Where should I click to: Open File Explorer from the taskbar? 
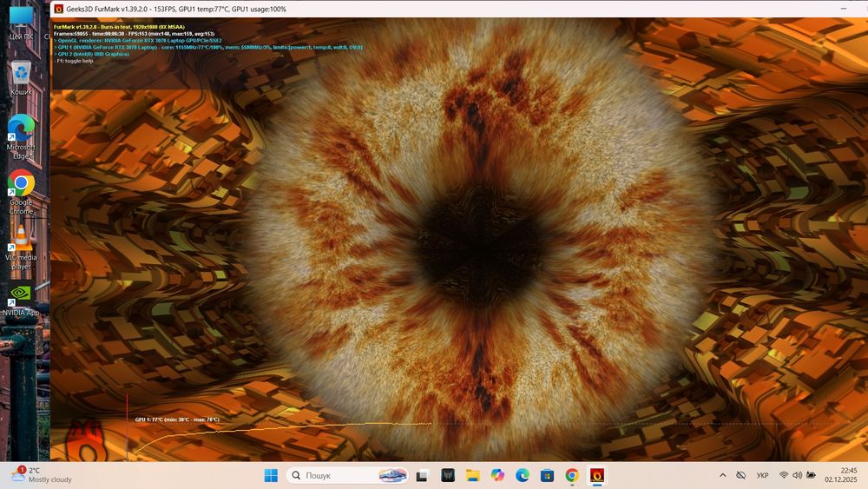click(472, 475)
